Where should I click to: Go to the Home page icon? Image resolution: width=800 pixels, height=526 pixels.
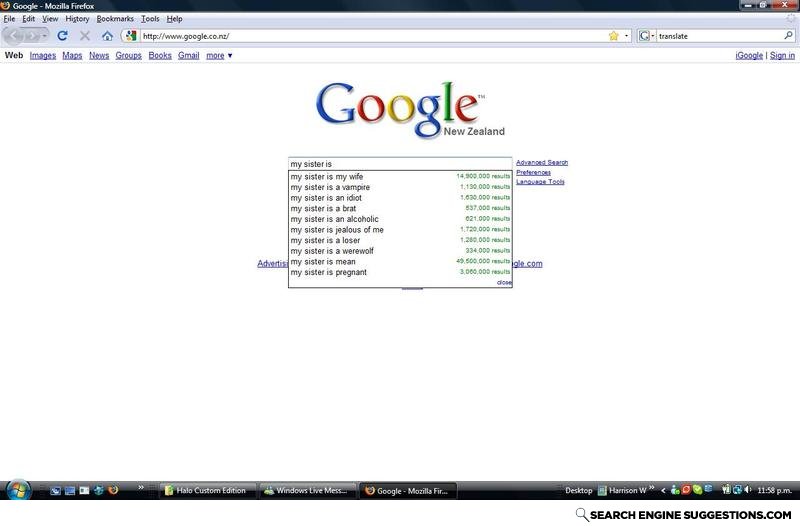pos(107,36)
